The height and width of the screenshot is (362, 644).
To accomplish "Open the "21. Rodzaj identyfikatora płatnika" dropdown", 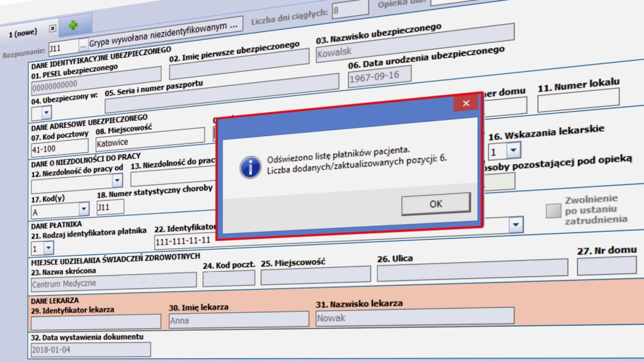I will point(48,247).
